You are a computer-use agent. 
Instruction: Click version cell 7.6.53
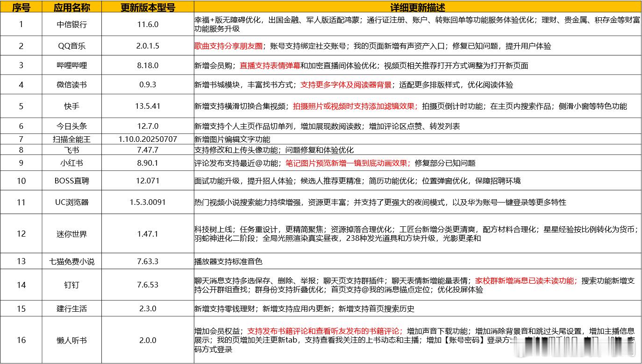pos(148,285)
